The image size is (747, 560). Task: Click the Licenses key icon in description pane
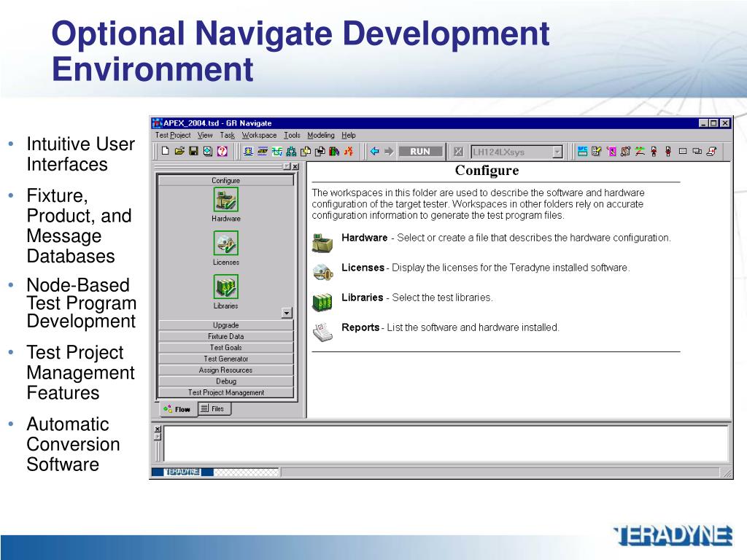click(x=322, y=272)
